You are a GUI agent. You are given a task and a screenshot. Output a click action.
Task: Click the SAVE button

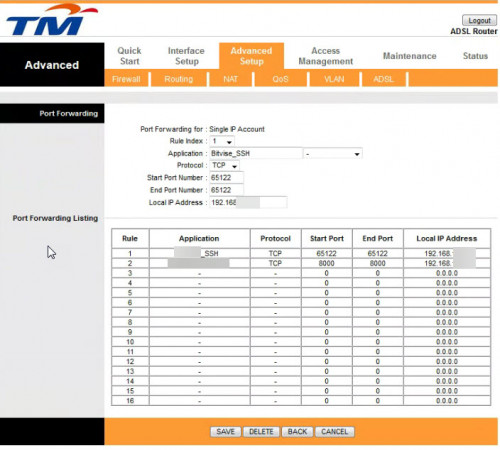(x=226, y=432)
